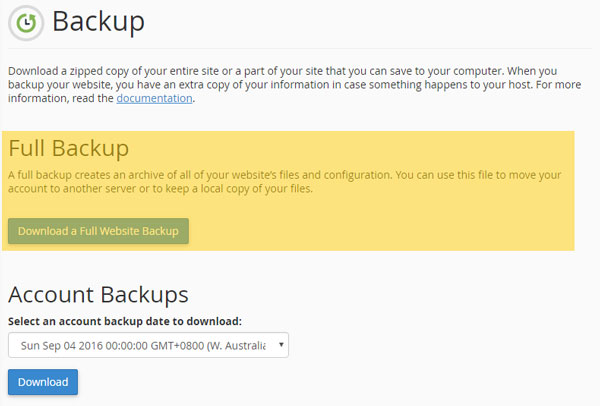Click the dropdown arrow beside the backup date
Screen dimensions: 600x406
tap(281, 345)
